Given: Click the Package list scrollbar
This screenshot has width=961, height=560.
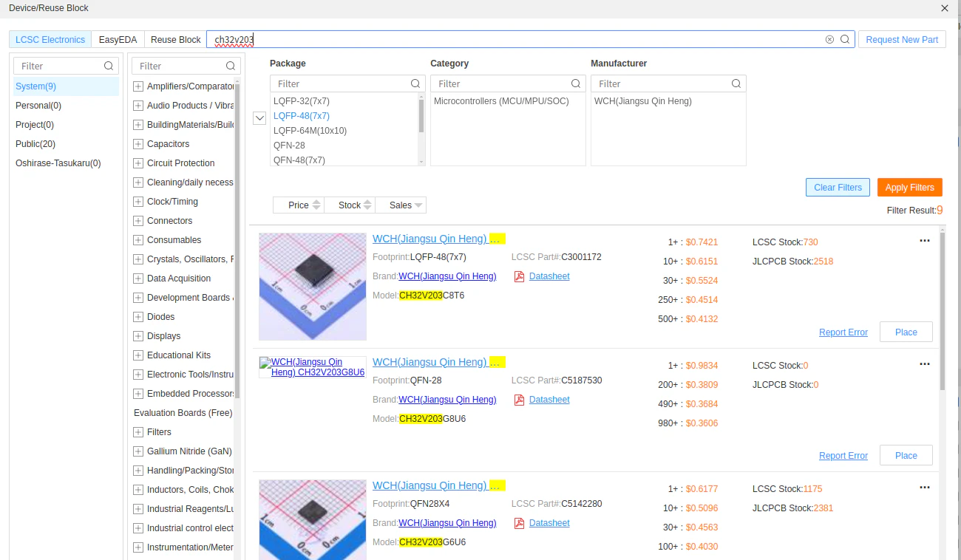Looking at the screenshot, I should pos(421,115).
